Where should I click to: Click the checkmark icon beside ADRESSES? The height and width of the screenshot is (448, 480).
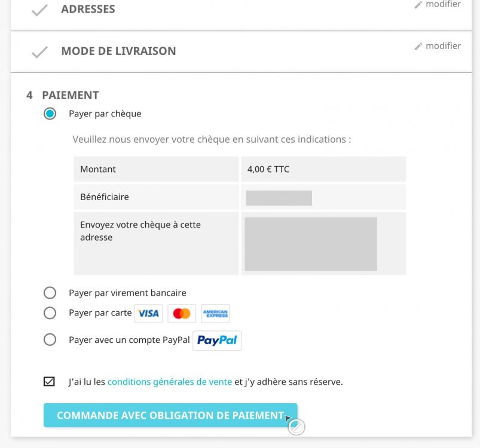coord(39,8)
